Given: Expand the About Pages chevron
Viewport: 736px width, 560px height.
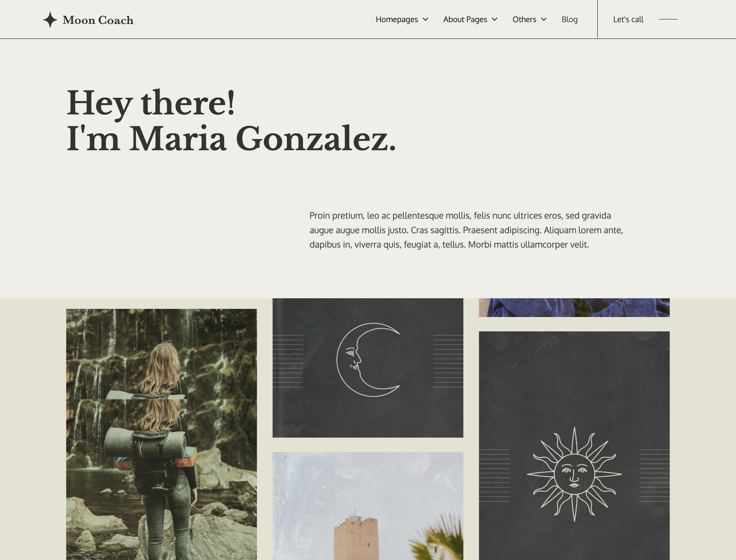Looking at the screenshot, I should coord(495,19).
